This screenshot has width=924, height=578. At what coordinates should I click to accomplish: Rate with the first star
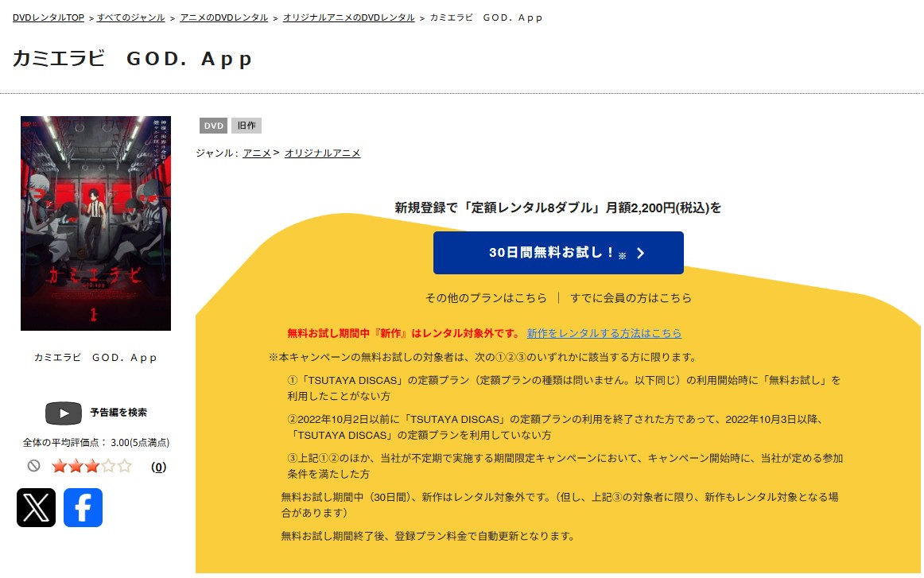(x=60, y=467)
